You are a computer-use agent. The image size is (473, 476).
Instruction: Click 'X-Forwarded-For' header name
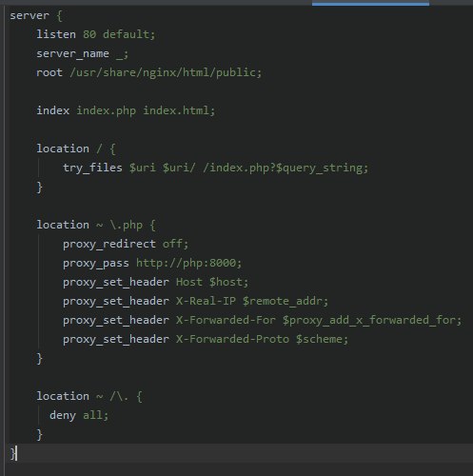coord(226,320)
